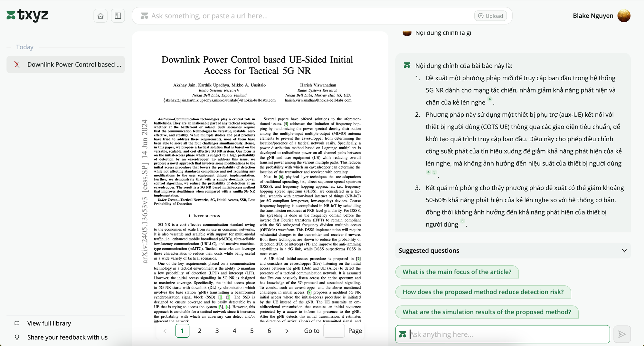Click the lightbulb feedback icon

17,337
